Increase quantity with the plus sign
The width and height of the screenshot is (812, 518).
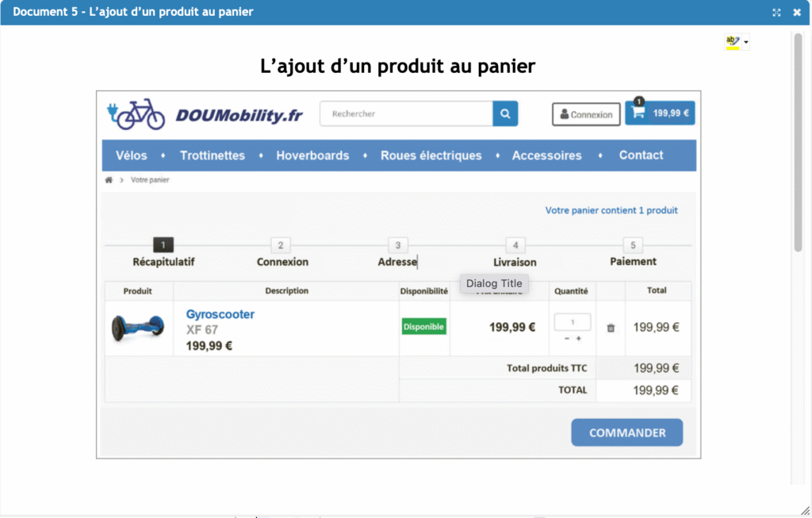click(579, 339)
